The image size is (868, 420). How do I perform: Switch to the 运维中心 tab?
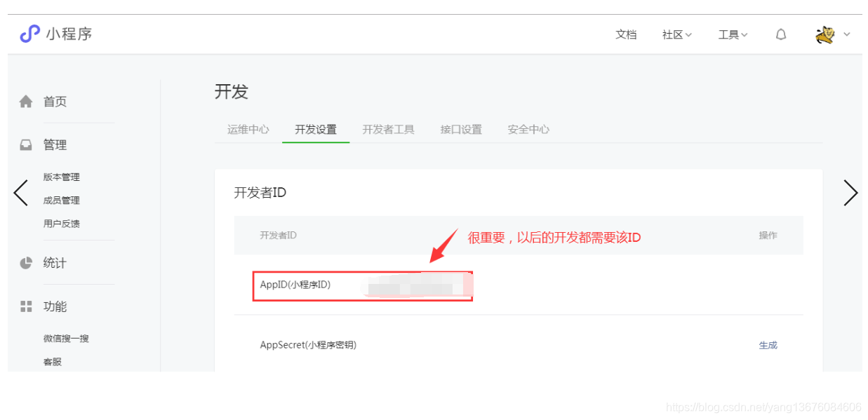[x=248, y=129]
